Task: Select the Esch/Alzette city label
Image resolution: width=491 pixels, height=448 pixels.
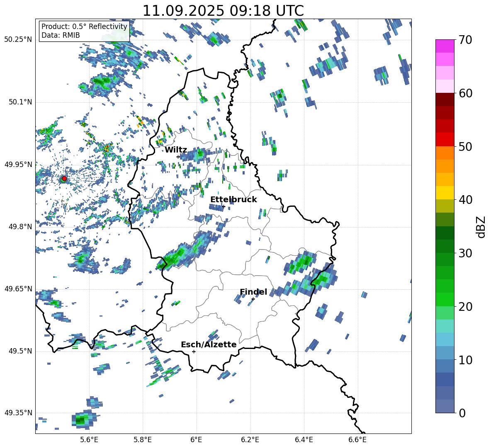Action: [209, 345]
